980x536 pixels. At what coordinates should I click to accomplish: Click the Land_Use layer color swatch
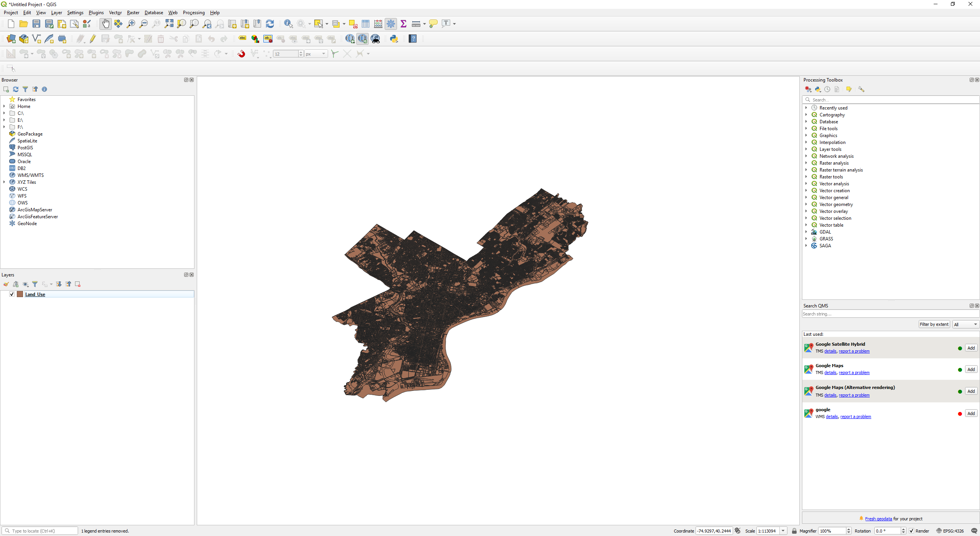[20, 294]
